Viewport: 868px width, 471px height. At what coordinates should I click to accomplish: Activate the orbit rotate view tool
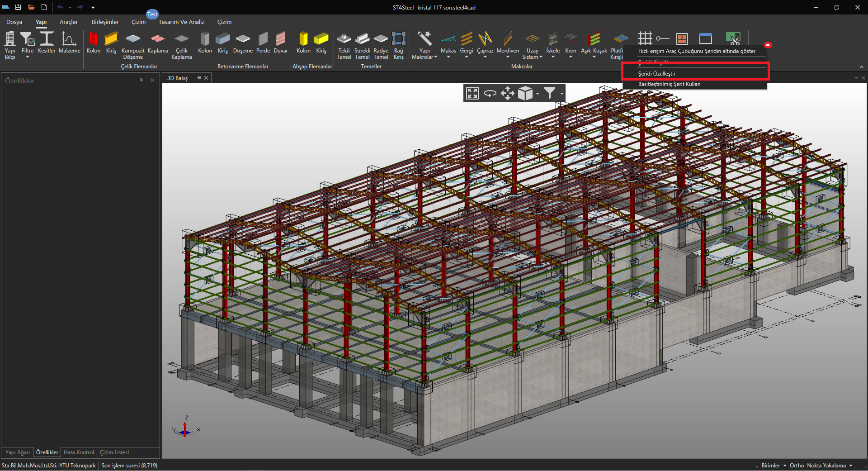(x=490, y=94)
